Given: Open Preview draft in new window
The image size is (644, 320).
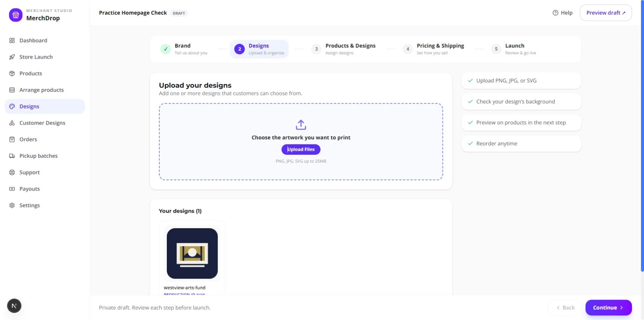Looking at the screenshot, I should point(606,13).
